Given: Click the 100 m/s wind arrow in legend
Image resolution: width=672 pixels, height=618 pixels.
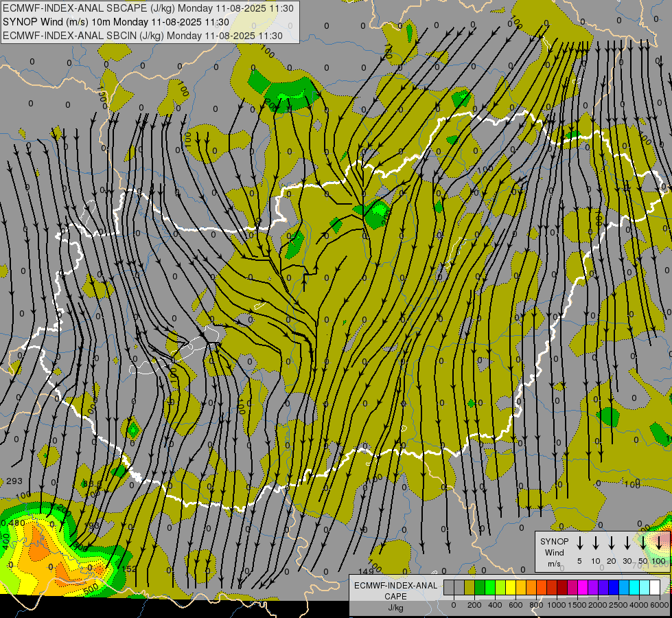Looking at the screenshot, I should pos(659,543).
